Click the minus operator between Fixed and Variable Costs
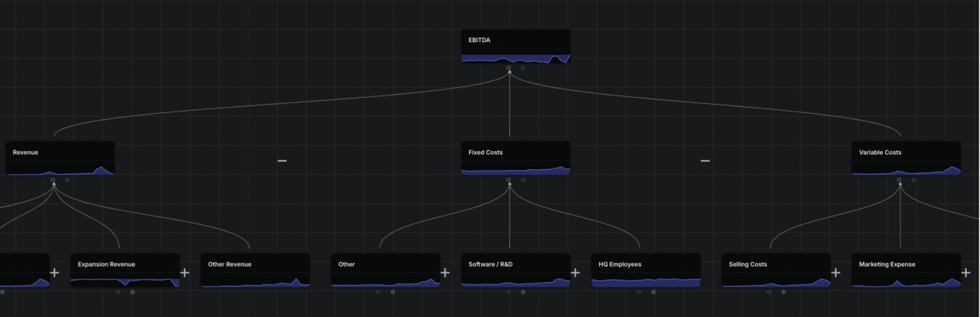The width and height of the screenshot is (980, 317). [x=705, y=160]
